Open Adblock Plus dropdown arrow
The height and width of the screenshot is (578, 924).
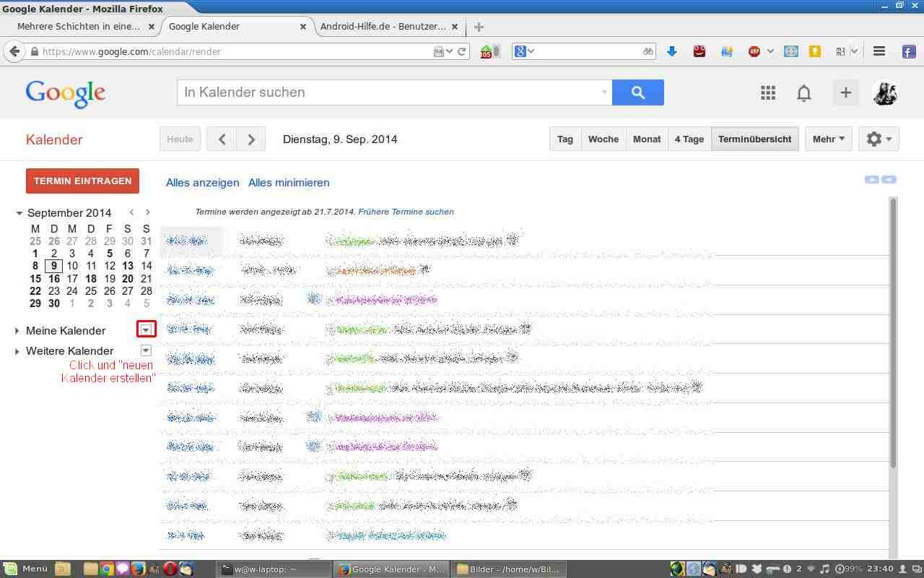point(770,51)
